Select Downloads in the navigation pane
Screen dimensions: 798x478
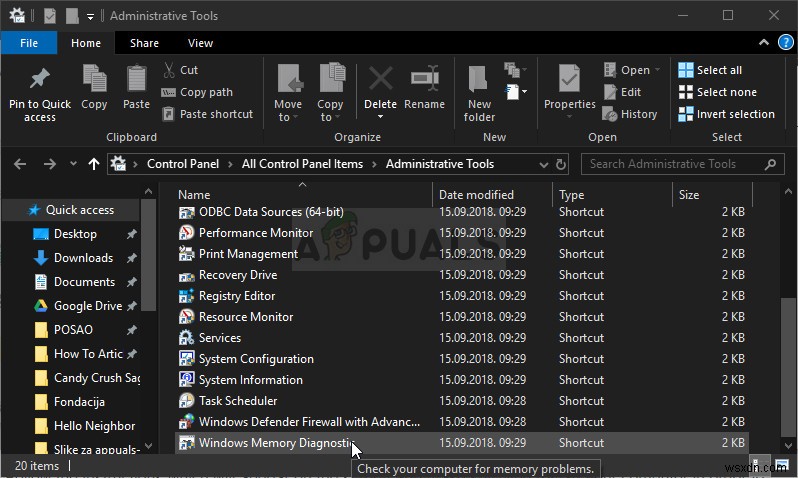(x=83, y=258)
